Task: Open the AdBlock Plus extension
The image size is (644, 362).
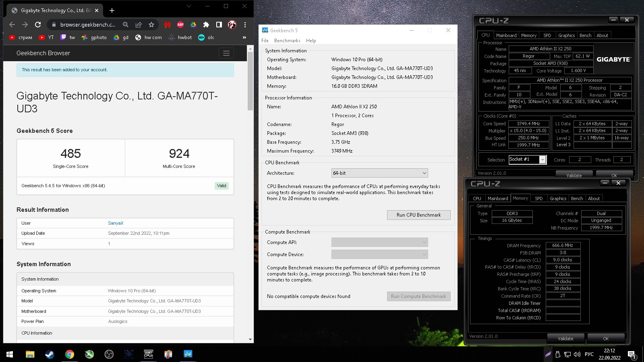Action: pos(180,25)
